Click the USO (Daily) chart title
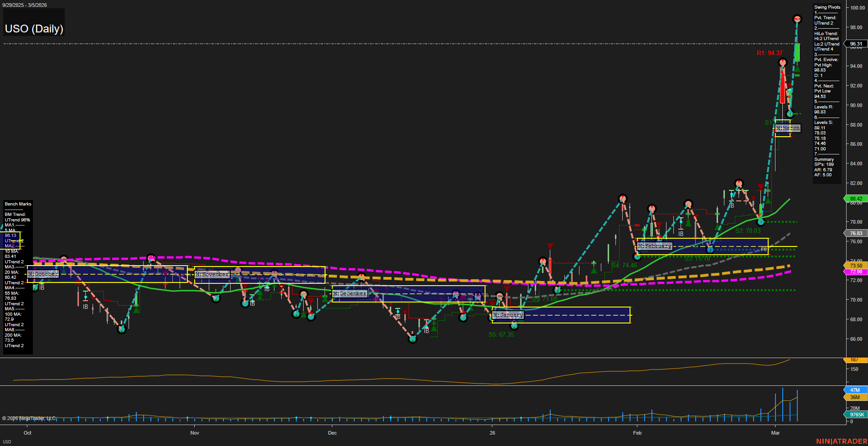The image size is (868, 446). (x=34, y=29)
